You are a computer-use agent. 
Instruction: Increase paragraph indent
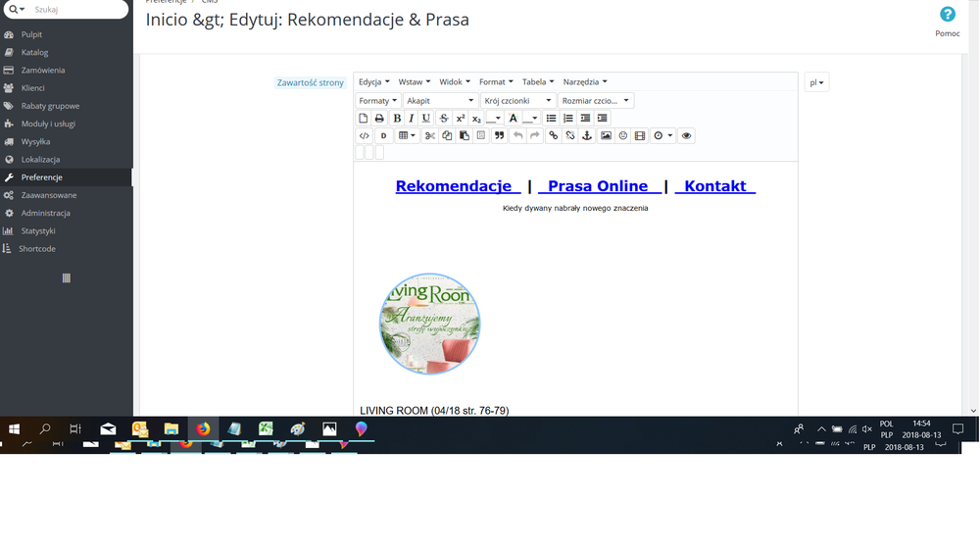602,119
